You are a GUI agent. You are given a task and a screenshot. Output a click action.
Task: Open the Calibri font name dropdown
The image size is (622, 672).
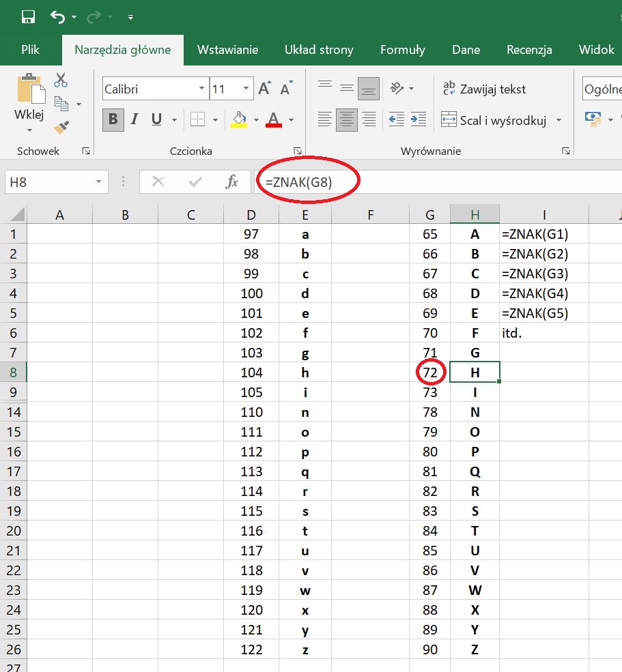point(201,89)
